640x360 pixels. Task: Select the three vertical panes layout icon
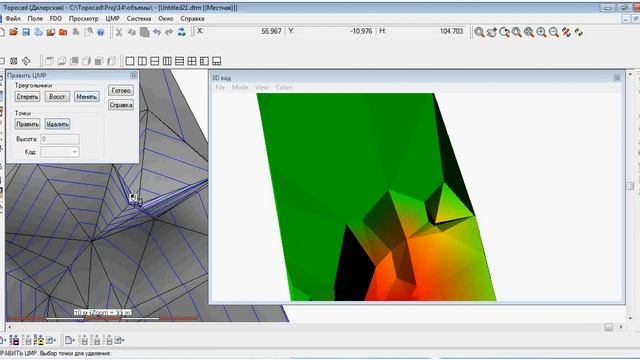tap(167, 61)
